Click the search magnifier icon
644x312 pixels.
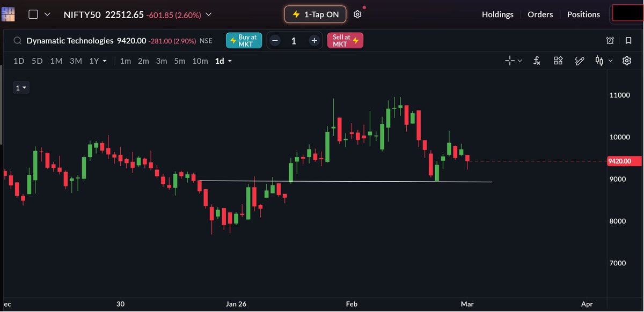coord(18,41)
